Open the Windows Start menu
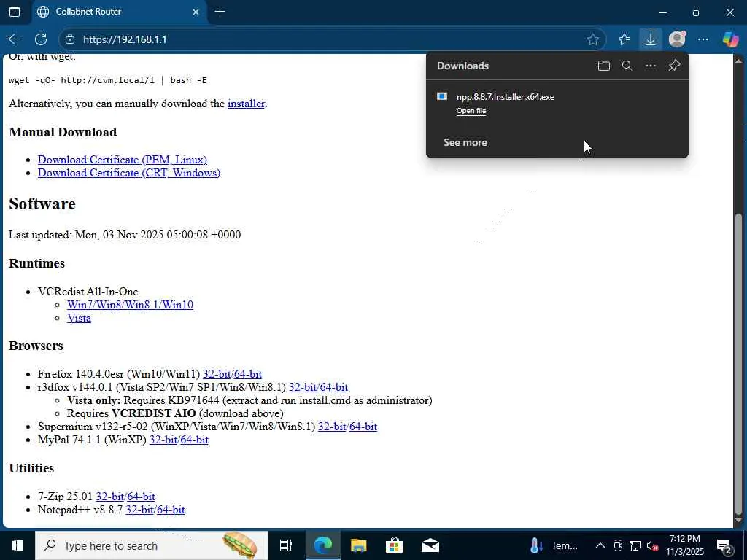This screenshot has height=560, width=747. [18, 545]
